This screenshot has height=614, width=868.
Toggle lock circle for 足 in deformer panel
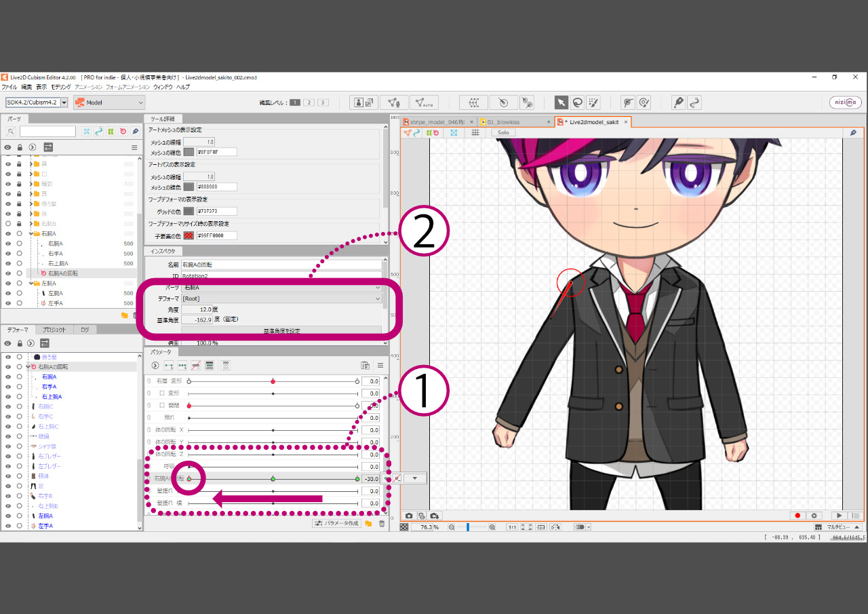click(x=20, y=486)
